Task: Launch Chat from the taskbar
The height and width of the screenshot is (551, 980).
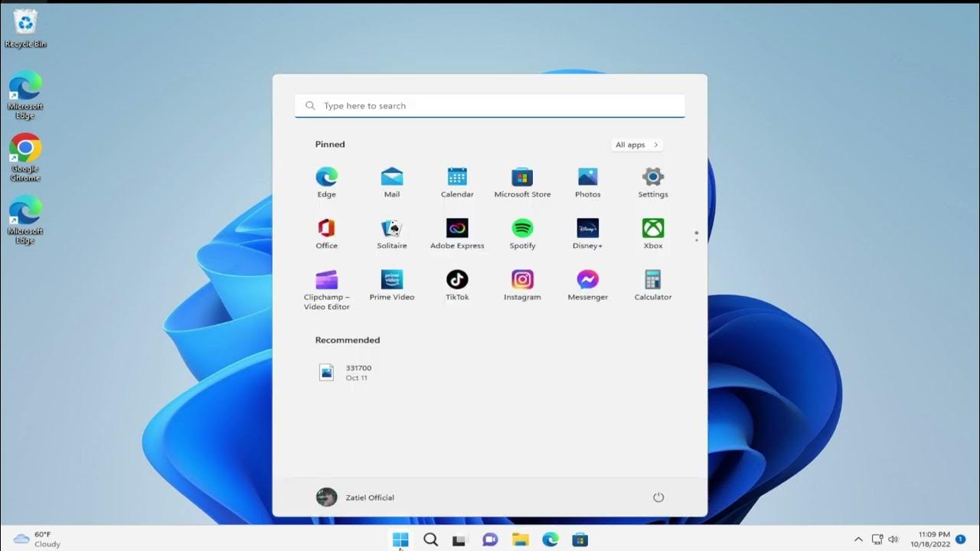Action: pyautogui.click(x=490, y=540)
